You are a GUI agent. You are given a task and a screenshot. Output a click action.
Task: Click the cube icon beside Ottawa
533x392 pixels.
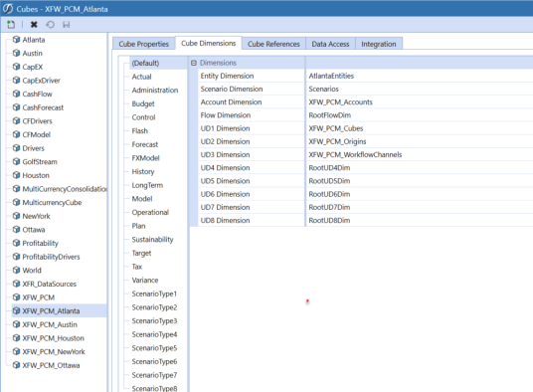pos(16,230)
